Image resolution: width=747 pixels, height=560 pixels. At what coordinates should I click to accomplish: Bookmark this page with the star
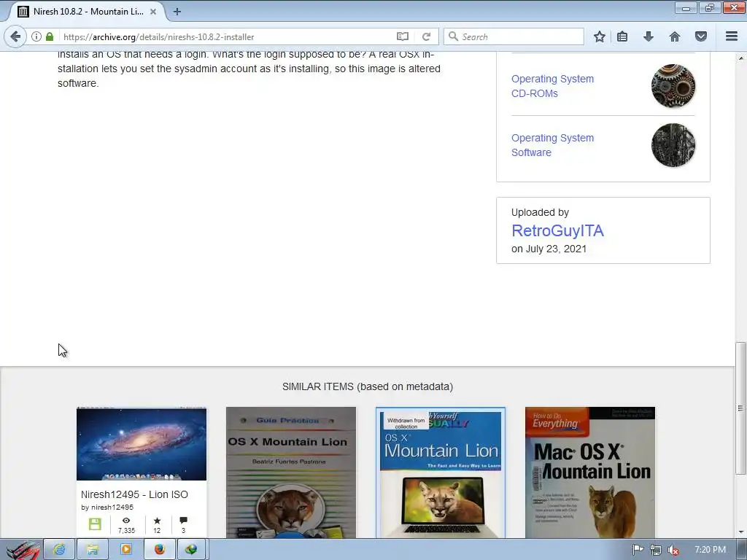click(x=600, y=36)
